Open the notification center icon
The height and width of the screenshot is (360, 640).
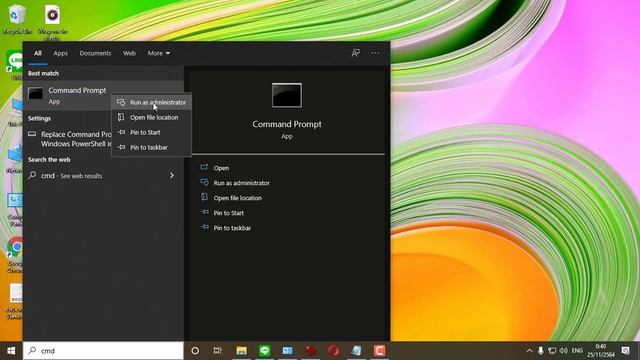point(625,351)
